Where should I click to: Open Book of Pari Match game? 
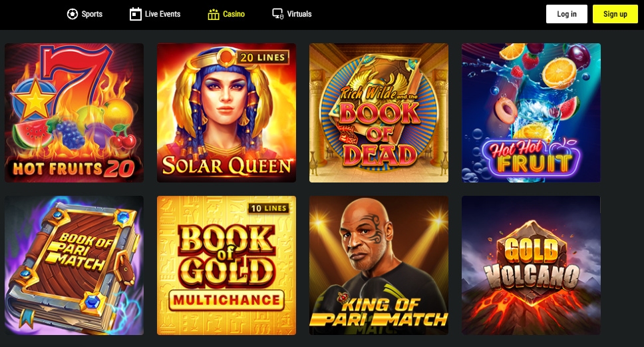point(75,265)
